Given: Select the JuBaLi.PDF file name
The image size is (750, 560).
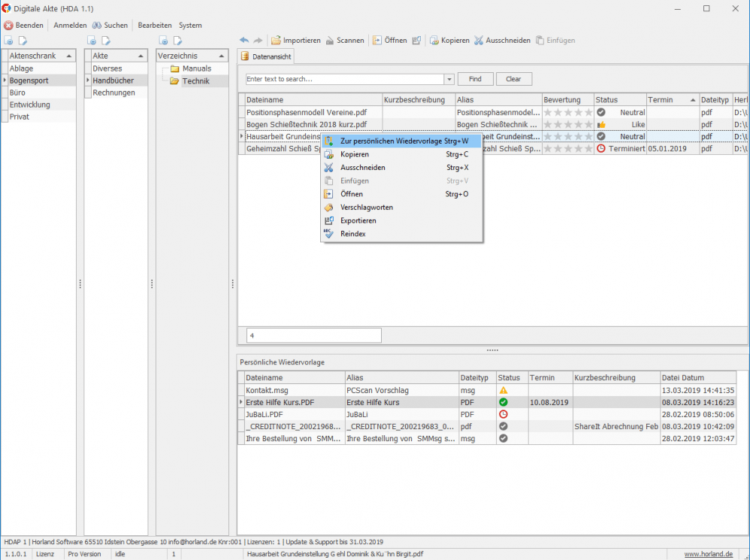Looking at the screenshot, I should pyautogui.click(x=264, y=415).
